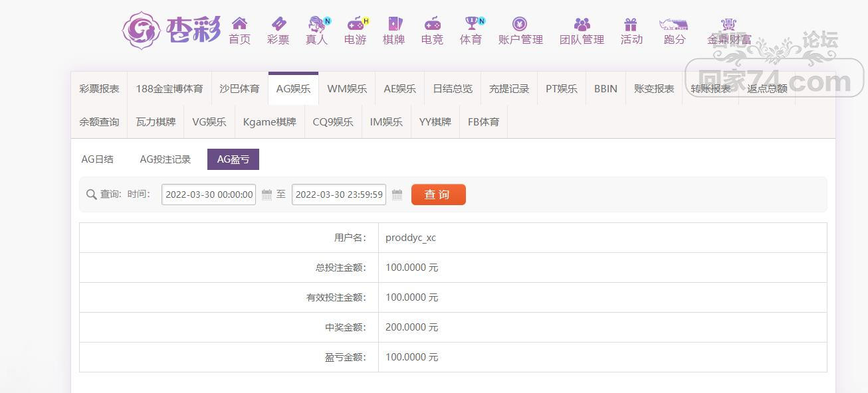Click the end time field 2022-03-30 23:59:59
Viewport: 868px width, 393px height.
pos(339,195)
